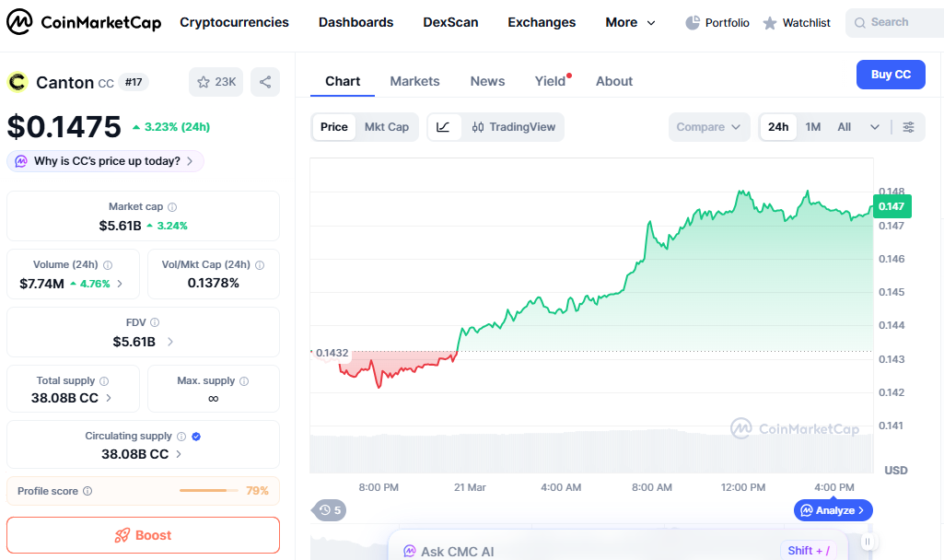Toggle the price view to Mkt Cap
Screen dimensions: 944x560
tap(386, 127)
